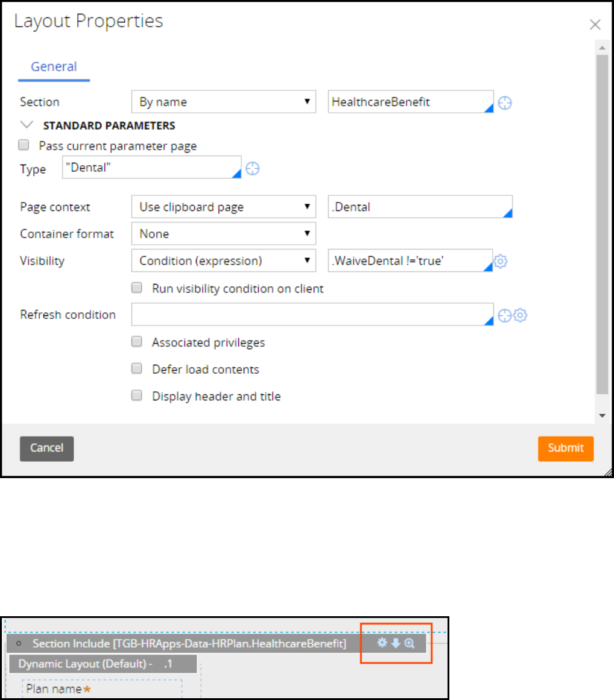Click the Refresh condition gear icon
Viewport: 614px width, 700px height.
coord(521,315)
